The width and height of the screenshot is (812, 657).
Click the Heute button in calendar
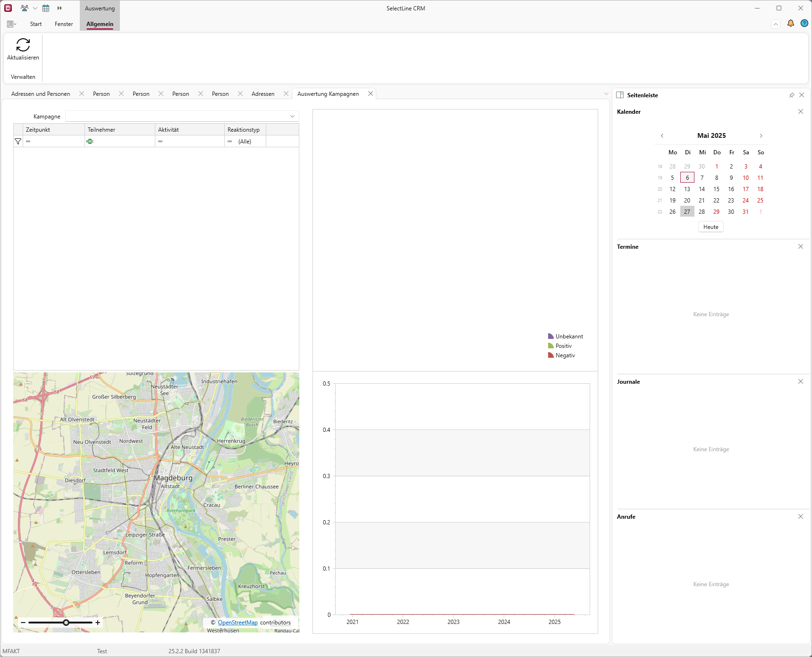710,227
